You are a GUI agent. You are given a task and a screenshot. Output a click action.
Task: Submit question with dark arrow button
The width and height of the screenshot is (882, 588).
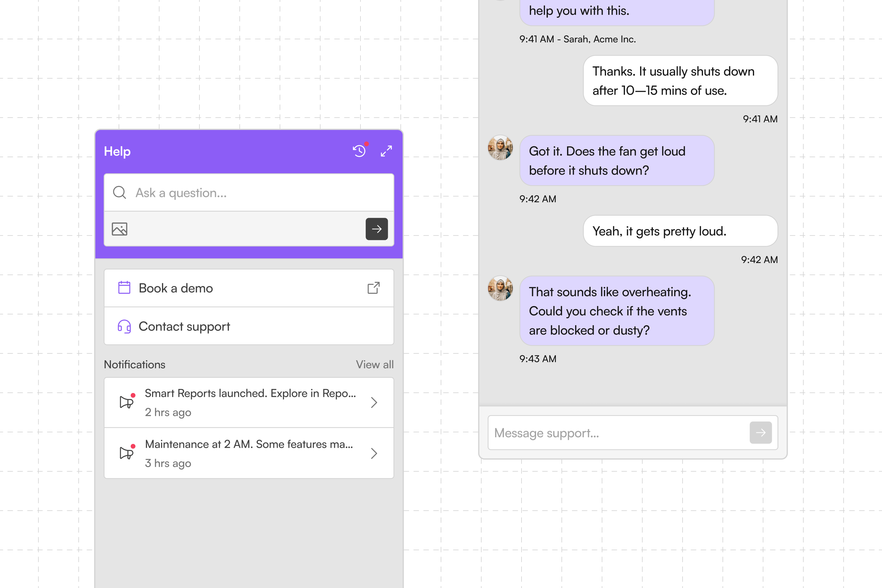point(377,229)
